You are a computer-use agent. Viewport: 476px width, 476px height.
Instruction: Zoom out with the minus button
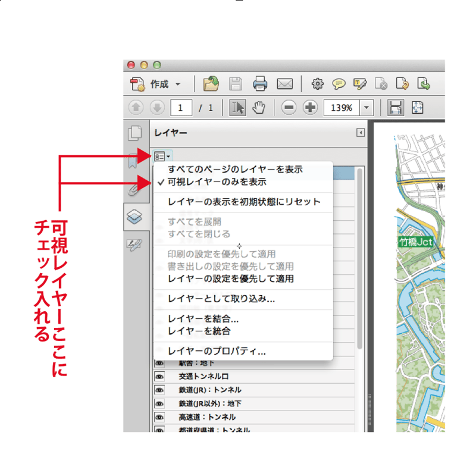290,108
